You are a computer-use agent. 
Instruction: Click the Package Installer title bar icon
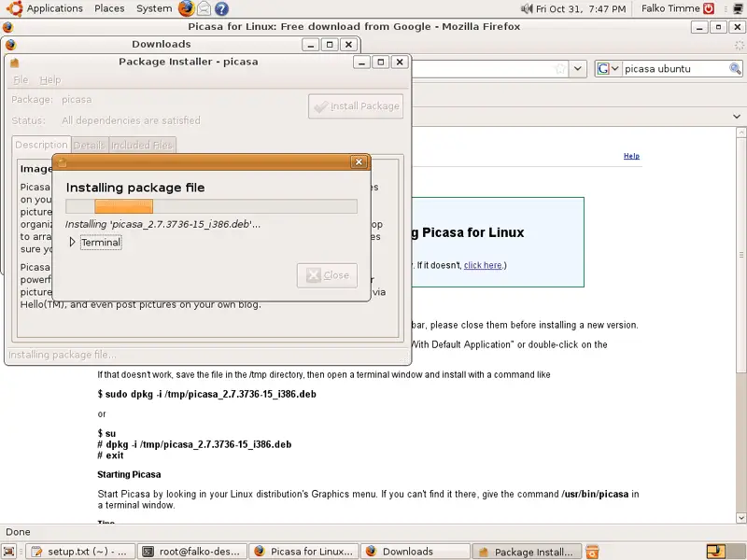tap(14, 63)
